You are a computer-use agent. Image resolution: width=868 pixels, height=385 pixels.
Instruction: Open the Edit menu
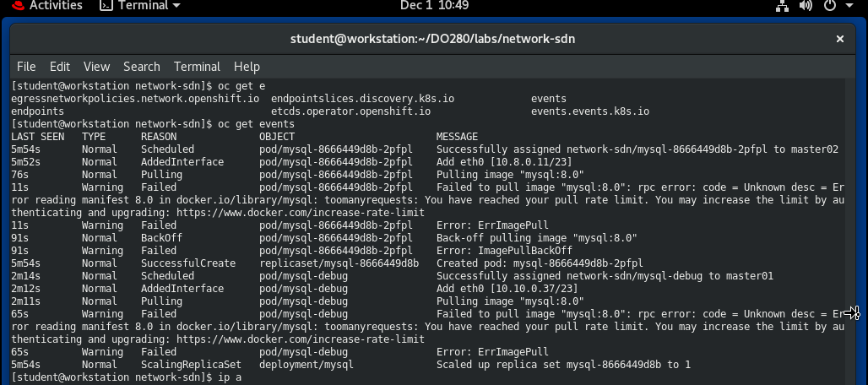[x=60, y=67]
